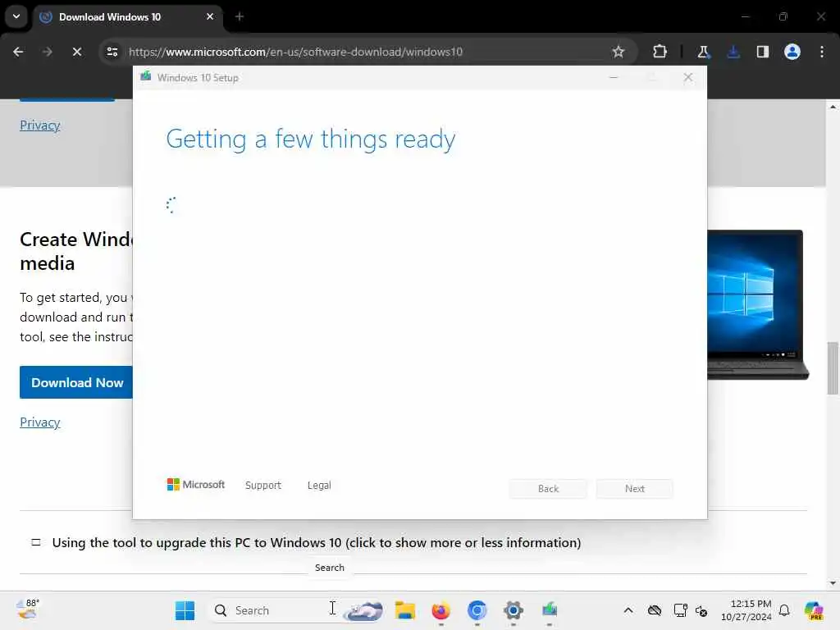Open tab search dropdown arrow
840x630 pixels.
coord(16,16)
